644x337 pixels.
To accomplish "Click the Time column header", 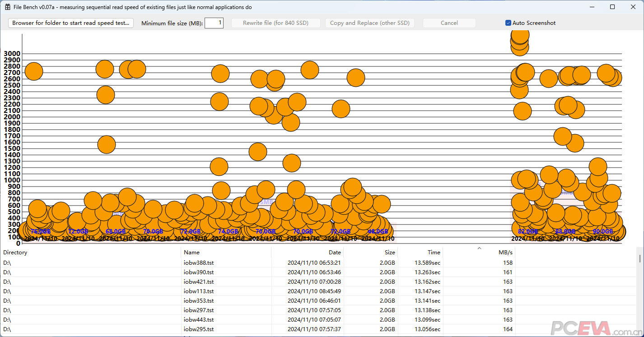I will 420,253.
